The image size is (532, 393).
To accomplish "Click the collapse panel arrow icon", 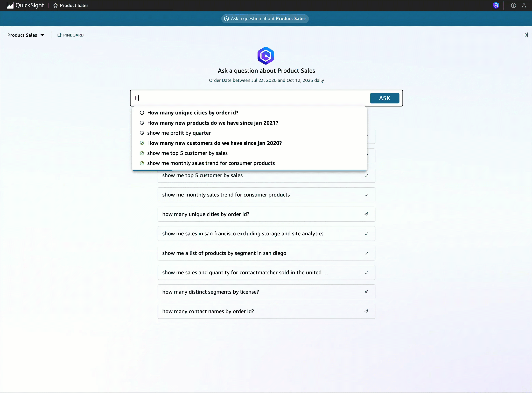I will [525, 35].
